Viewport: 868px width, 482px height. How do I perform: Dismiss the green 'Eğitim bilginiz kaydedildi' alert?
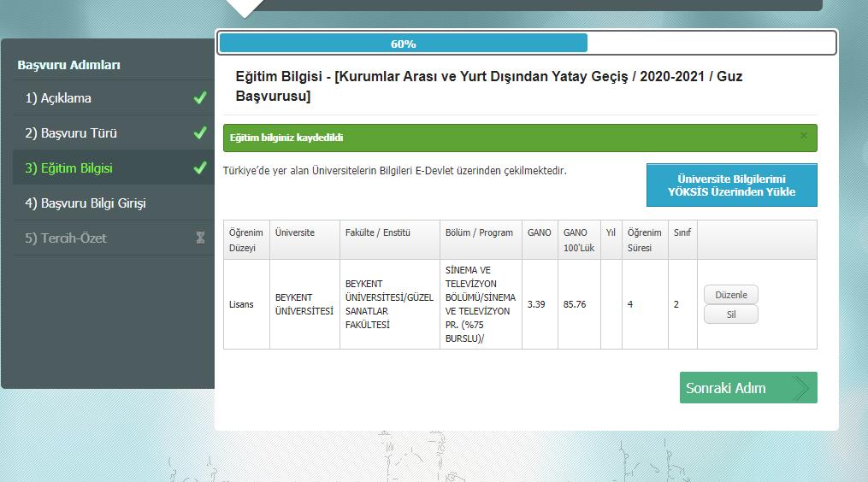click(804, 136)
